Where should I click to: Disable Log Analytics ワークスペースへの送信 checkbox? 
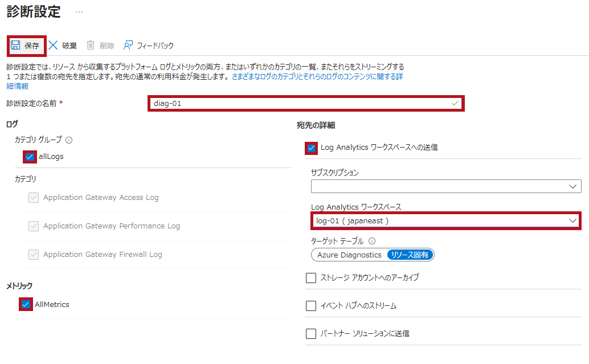(312, 148)
